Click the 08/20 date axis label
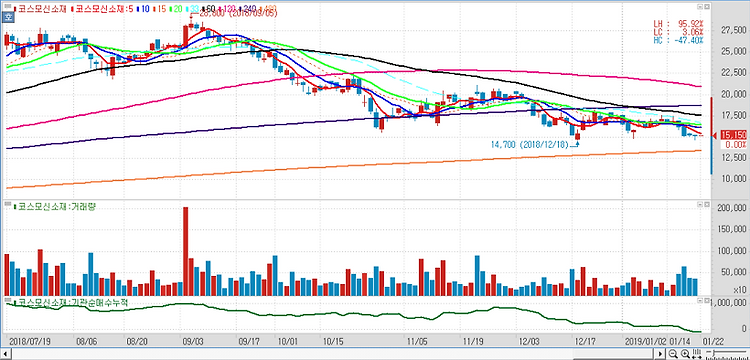 137,341
